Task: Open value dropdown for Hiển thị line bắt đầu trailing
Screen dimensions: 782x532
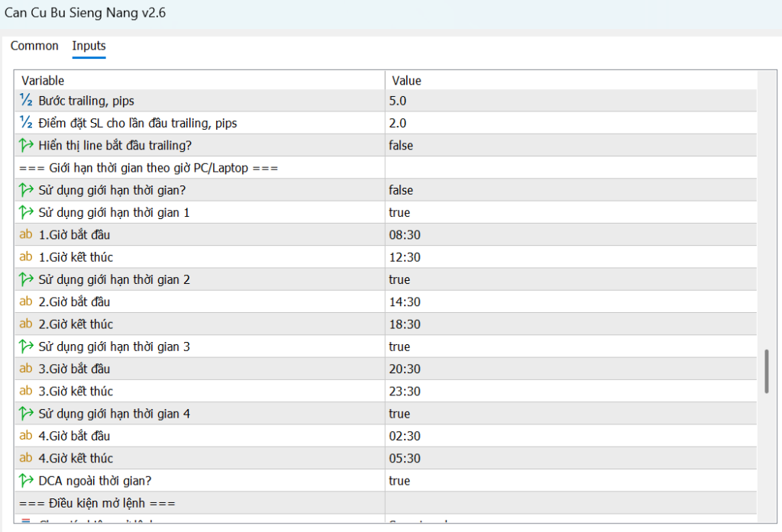Action: click(x=570, y=145)
